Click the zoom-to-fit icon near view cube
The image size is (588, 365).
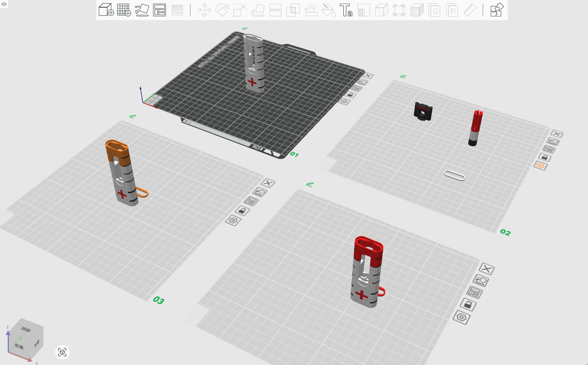point(62,353)
